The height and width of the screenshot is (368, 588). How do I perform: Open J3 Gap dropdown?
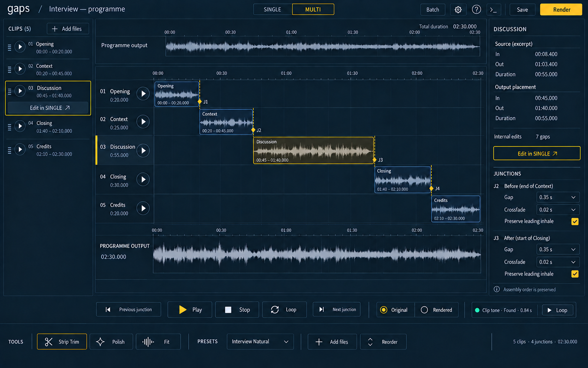pos(558,250)
